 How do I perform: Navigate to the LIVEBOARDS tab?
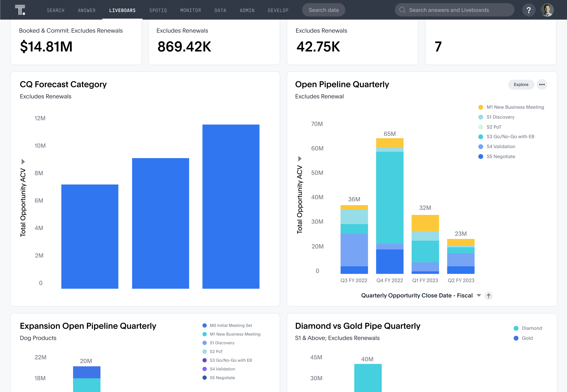pos(123,10)
